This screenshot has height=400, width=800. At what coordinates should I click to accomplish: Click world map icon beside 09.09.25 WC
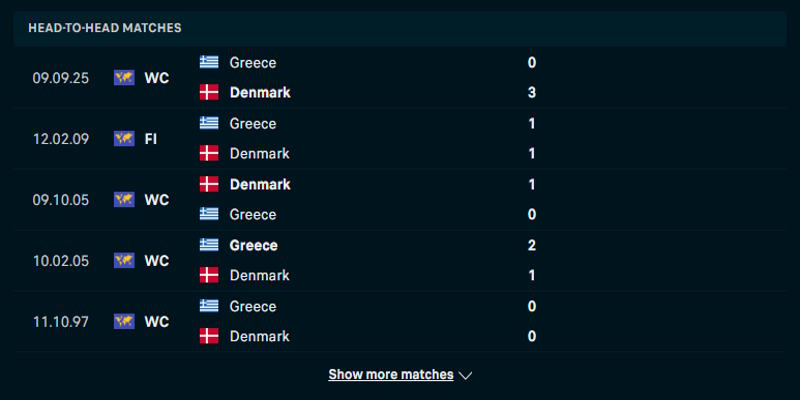(124, 77)
